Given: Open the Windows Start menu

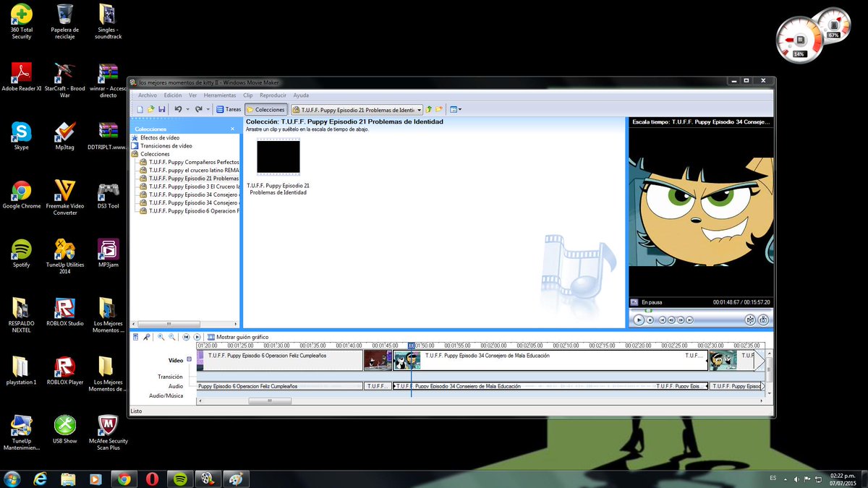Looking at the screenshot, I should (12, 479).
